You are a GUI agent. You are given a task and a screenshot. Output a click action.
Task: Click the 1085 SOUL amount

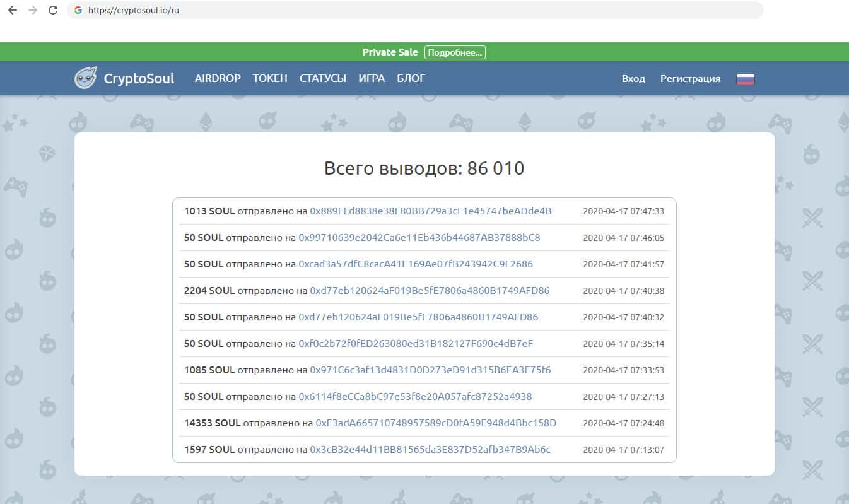209,370
